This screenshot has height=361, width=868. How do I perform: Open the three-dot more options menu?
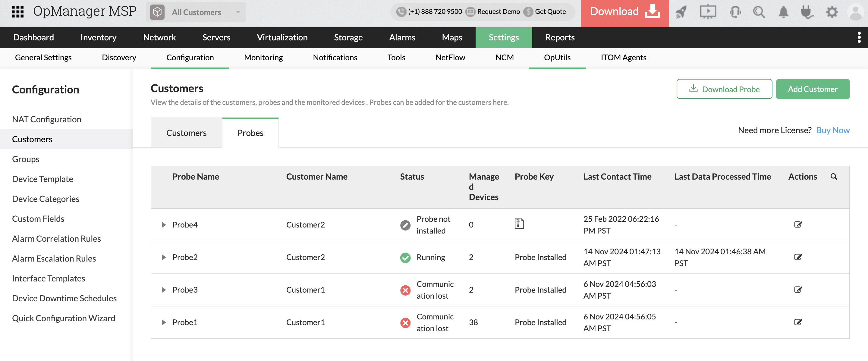(859, 37)
